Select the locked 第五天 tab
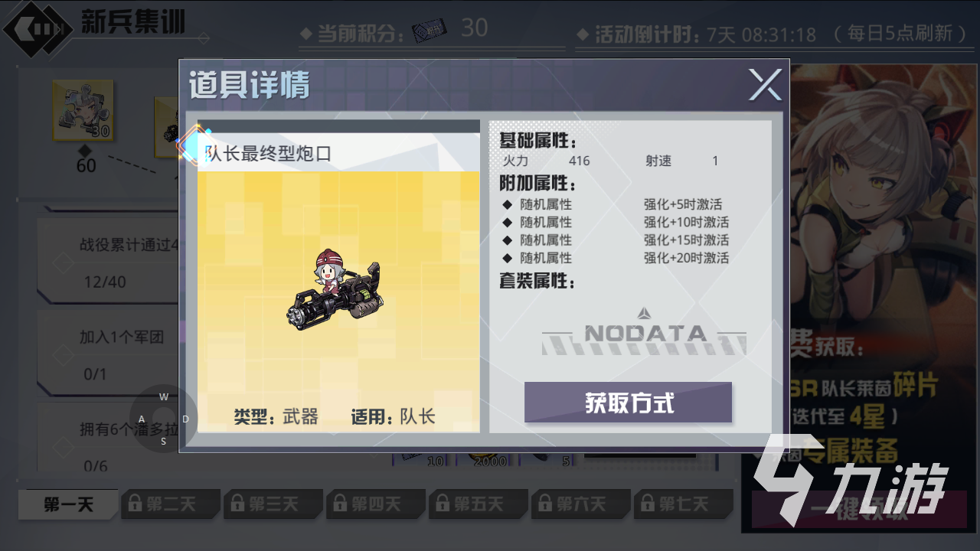The width and height of the screenshot is (980, 551). 479,504
